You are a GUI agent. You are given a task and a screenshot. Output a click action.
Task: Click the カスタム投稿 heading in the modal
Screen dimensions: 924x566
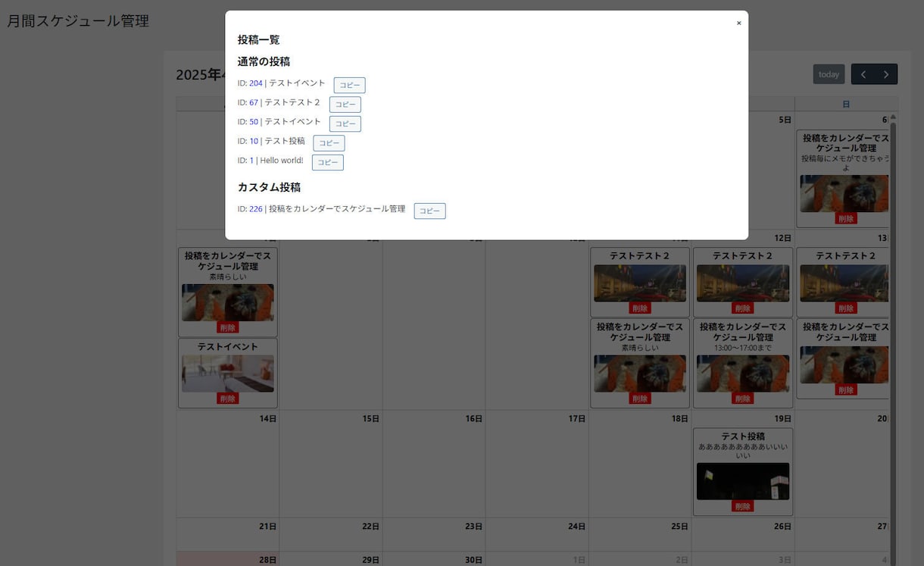269,187
